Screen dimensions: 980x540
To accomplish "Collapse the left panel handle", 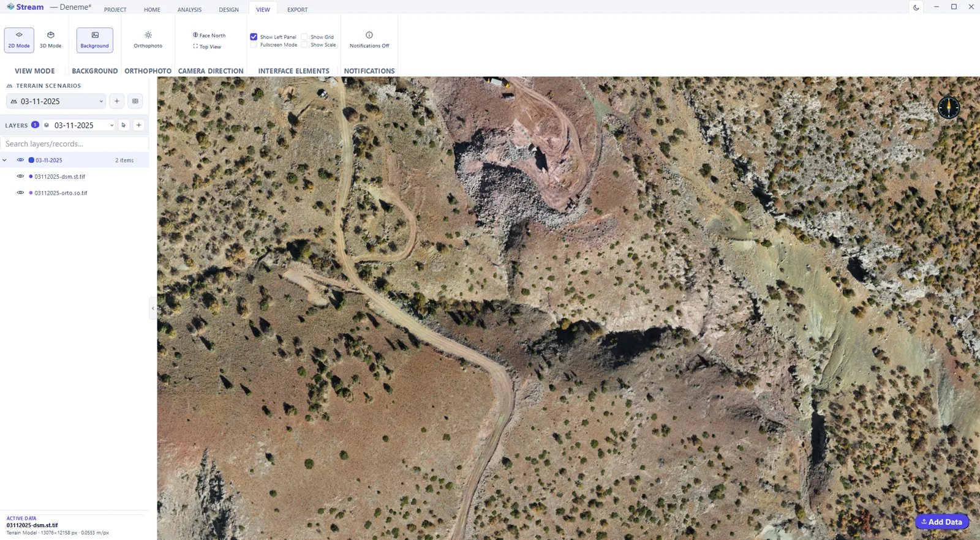I will point(153,308).
